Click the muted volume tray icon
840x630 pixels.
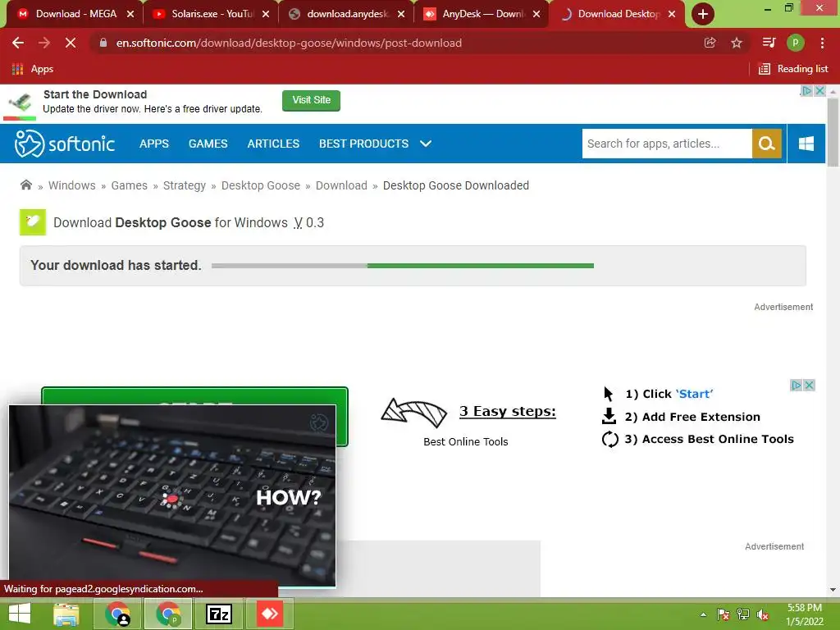tap(763, 615)
